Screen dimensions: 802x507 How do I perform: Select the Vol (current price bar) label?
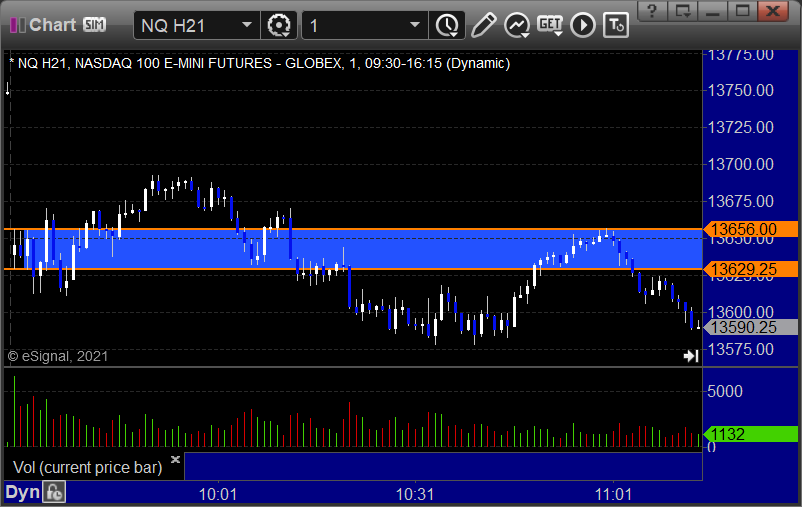coord(87,467)
